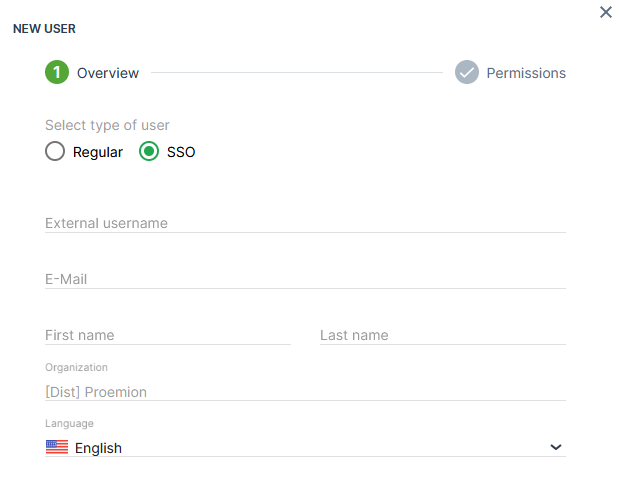Screen dimensions: 619x483
Task: Click the step progress line between steps
Action: 296,73
